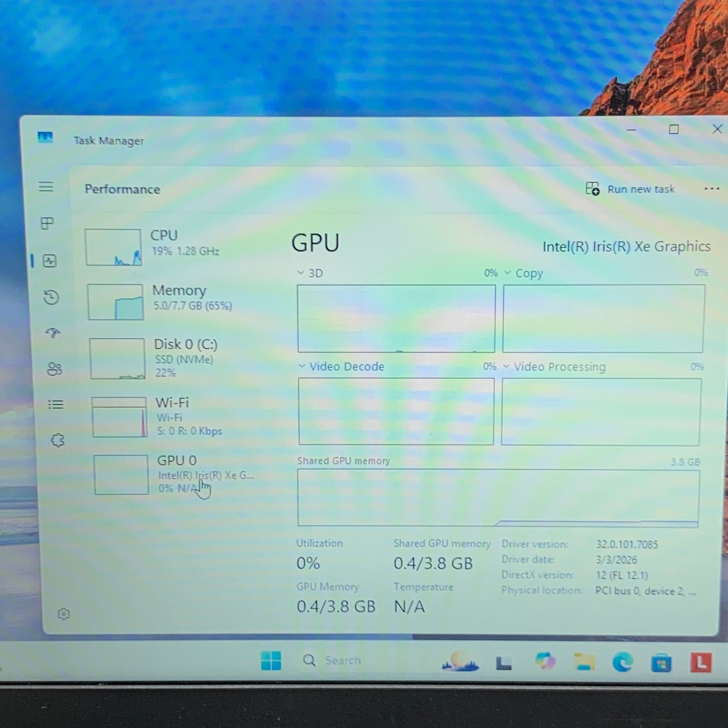Open the Task Manager hamburger navigation menu
Screen dimensions: 728x728
pos(46,187)
